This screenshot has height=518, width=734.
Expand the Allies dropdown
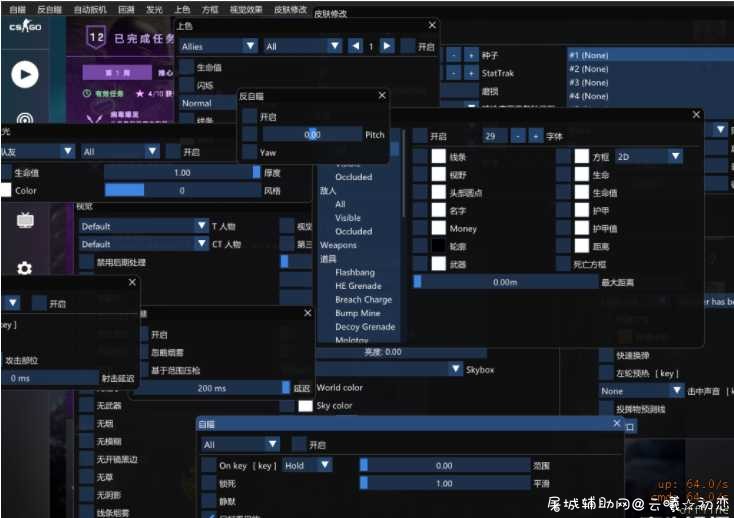(218, 46)
